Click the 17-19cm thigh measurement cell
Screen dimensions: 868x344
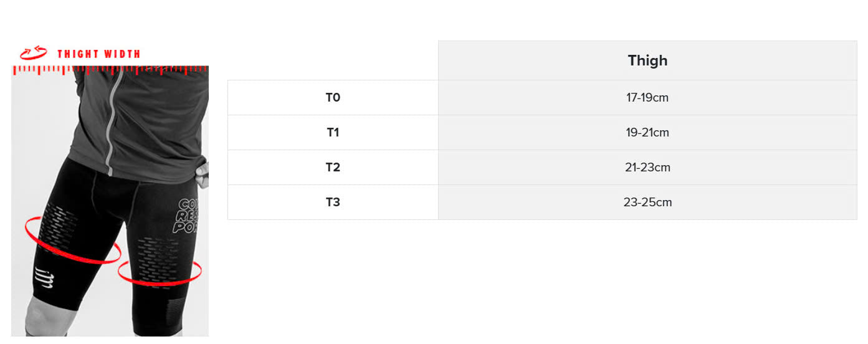click(647, 98)
